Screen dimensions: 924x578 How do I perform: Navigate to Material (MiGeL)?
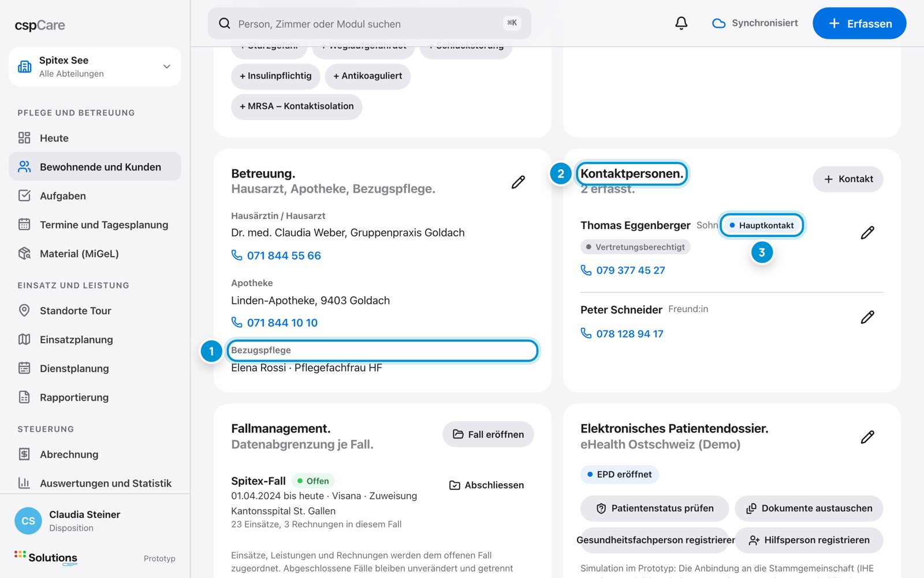click(x=95, y=254)
